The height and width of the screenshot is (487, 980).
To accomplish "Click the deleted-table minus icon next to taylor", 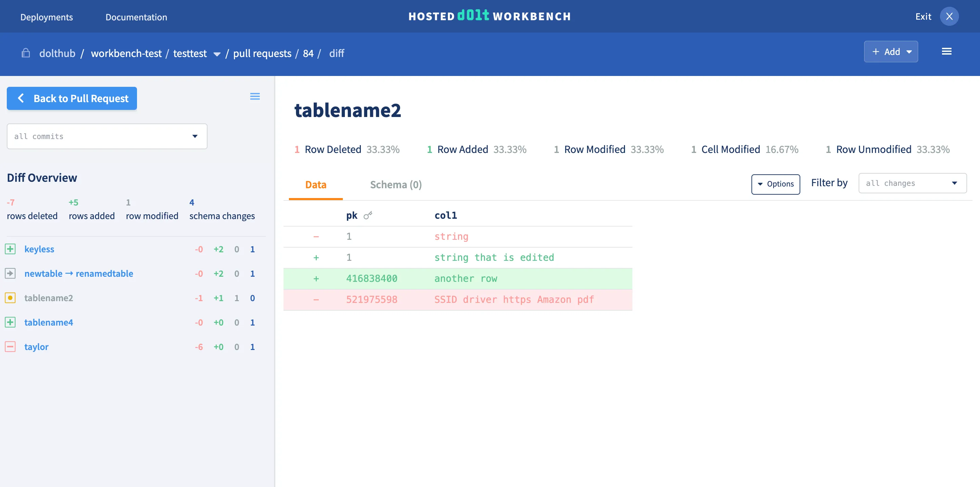I will 10,347.
